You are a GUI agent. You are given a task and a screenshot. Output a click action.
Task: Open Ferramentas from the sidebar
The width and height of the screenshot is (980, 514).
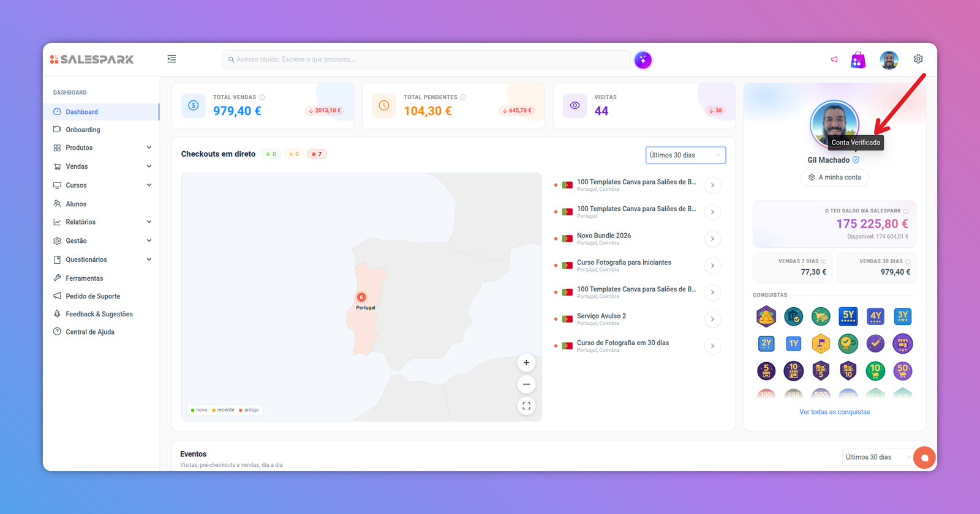pyautogui.click(x=84, y=278)
